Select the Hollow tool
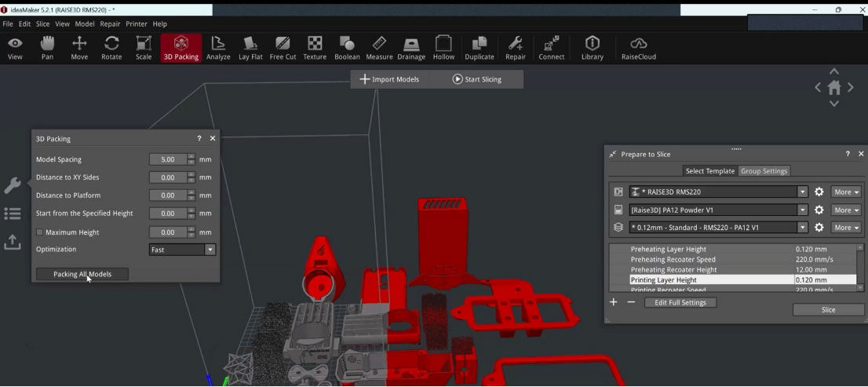The image size is (868, 387). pyautogui.click(x=443, y=48)
